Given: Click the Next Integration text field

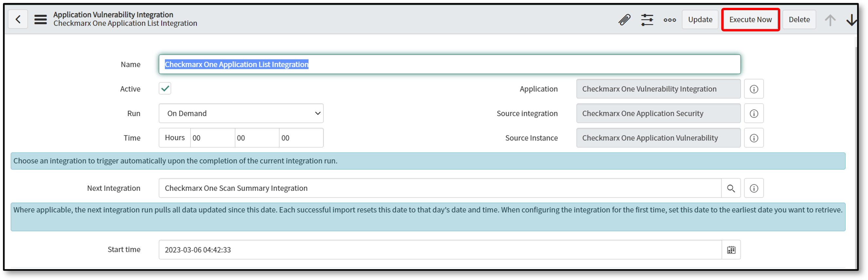Looking at the screenshot, I should click(440, 188).
